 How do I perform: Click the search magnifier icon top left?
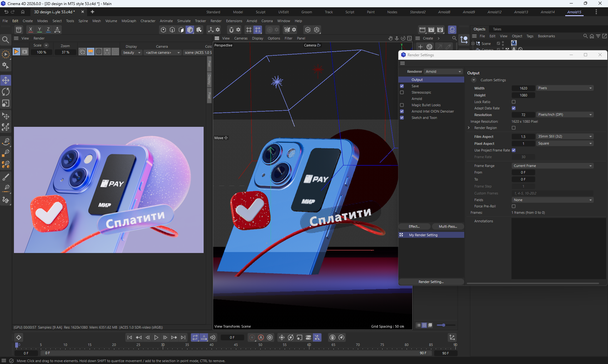[5, 40]
